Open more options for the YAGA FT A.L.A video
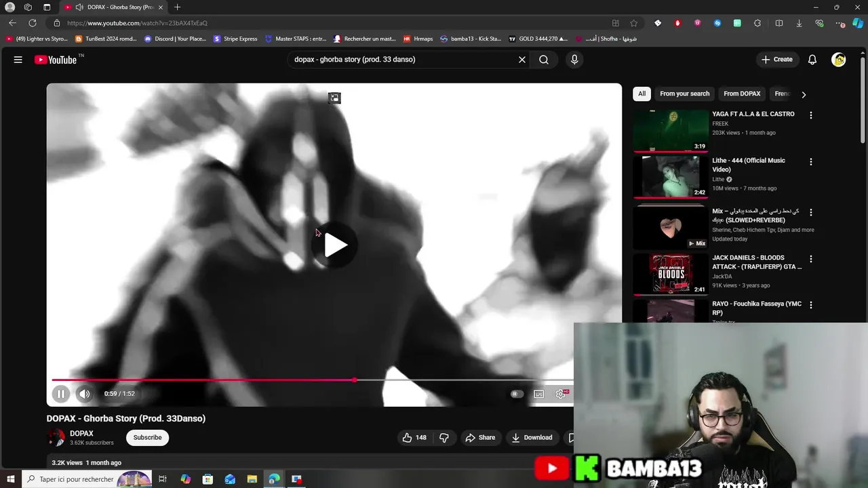 pyautogui.click(x=810, y=115)
